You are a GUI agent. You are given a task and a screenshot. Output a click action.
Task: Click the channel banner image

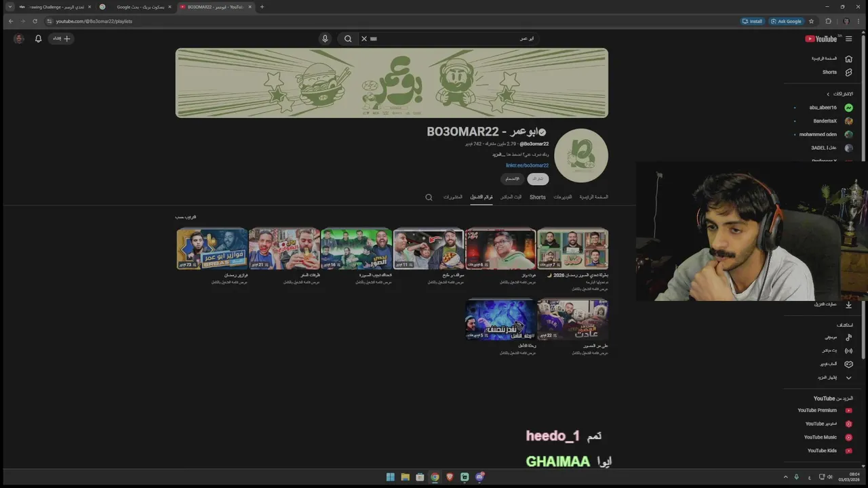click(x=392, y=83)
